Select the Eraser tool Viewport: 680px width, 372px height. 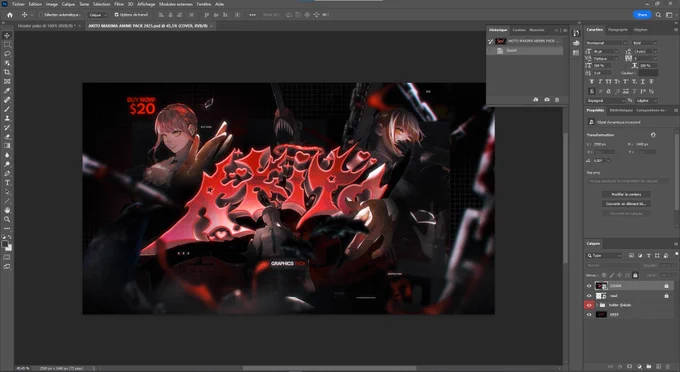7,137
